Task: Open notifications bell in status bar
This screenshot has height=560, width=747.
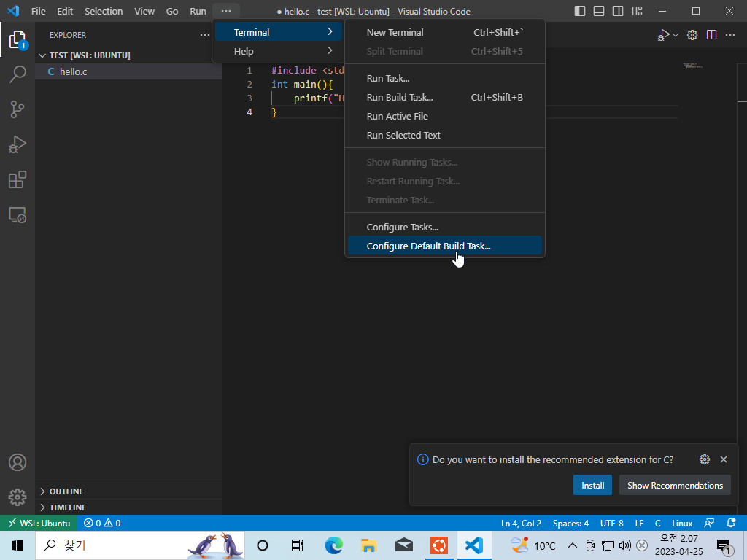Action: 731,523
